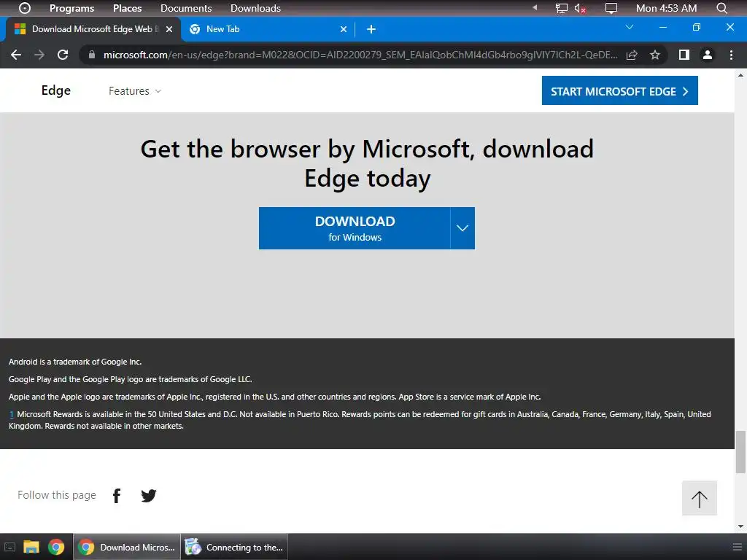Click the scrollbar up arrow
This screenshot has height=560, width=747.
coord(740,75)
